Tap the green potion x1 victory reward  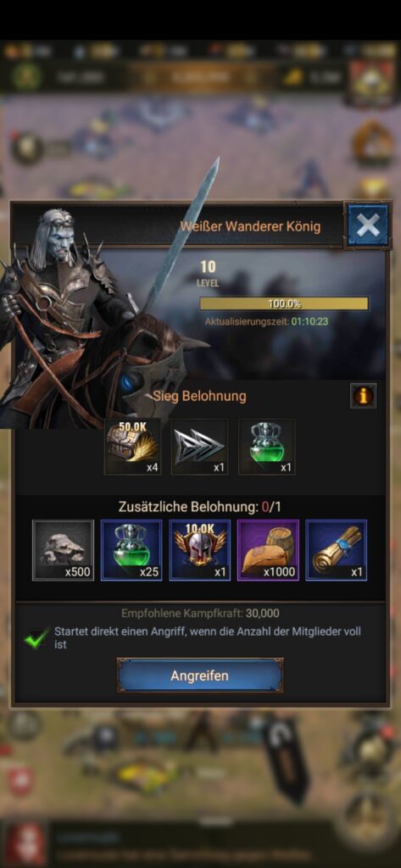tap(266, 447)
